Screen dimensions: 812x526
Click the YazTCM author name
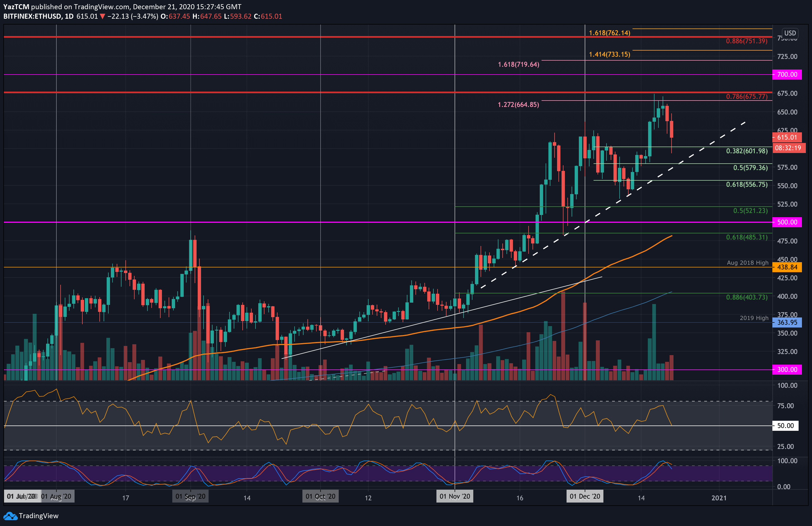pos(16,7)
